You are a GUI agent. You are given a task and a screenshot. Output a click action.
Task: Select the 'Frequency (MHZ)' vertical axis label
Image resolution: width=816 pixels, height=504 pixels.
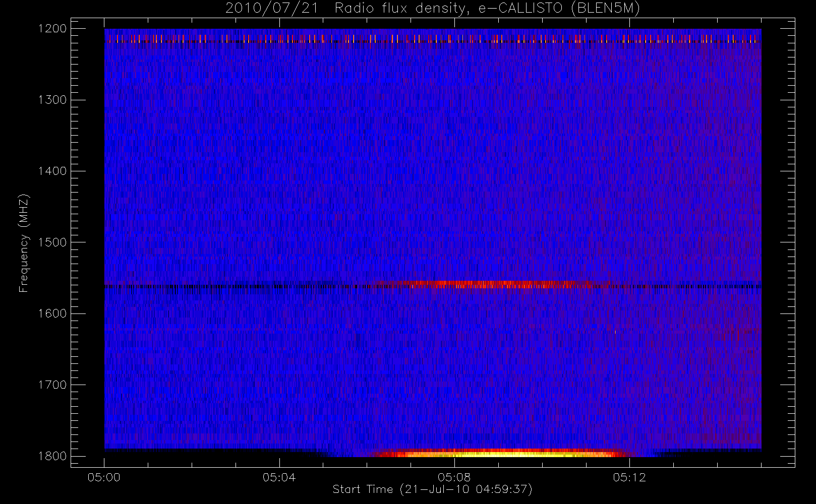24,243
